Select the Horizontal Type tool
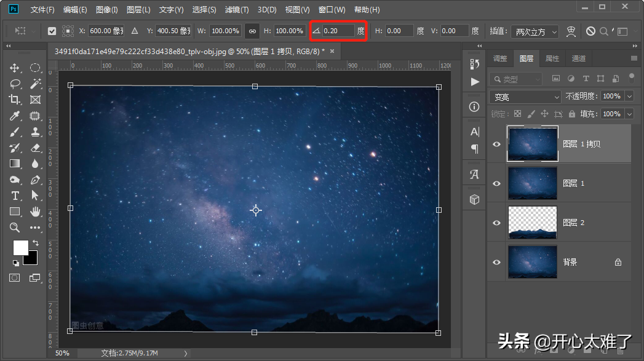This screenshot has width=644, height=361. click(15, 196)
